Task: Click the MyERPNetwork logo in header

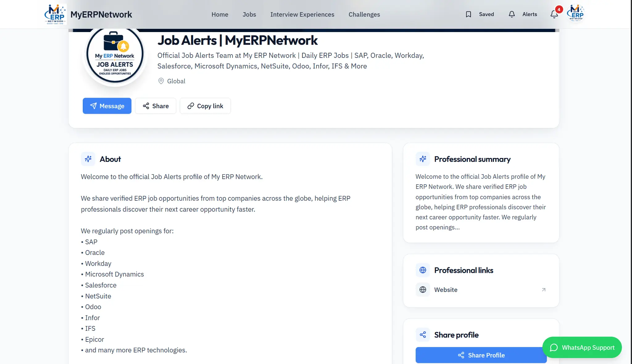Action: click(x=56, y=14)
